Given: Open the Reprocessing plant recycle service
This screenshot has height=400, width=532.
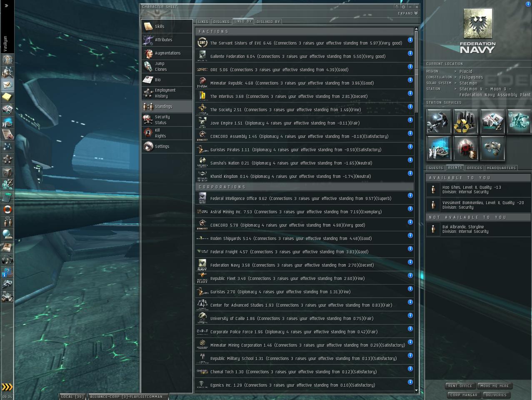Looking at the screenshot, I should (x=465, y=122).
